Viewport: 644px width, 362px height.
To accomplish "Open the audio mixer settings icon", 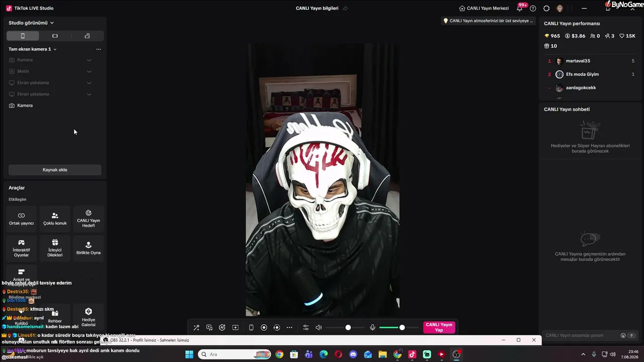I will pyautogui.click(x=305, y=328).
